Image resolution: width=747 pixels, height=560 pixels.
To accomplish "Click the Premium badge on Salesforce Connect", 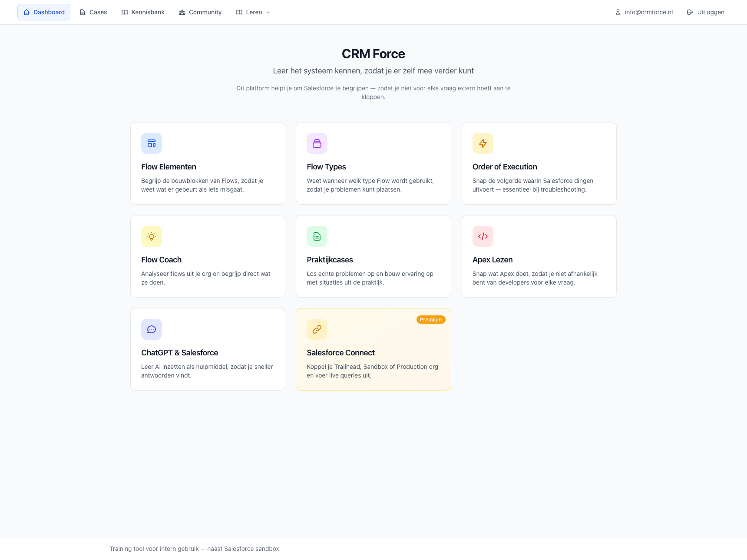I will coord(430,319).
